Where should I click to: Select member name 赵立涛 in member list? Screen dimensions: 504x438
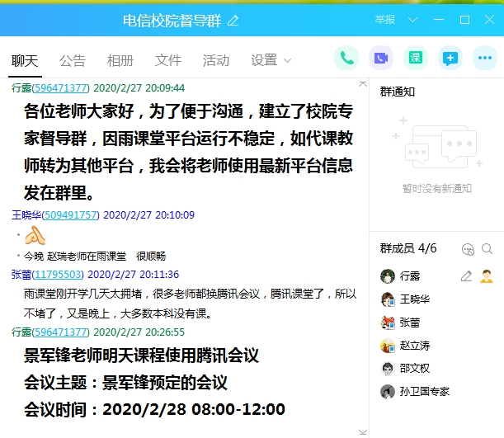pyautogui.click(x=415, y=346)
